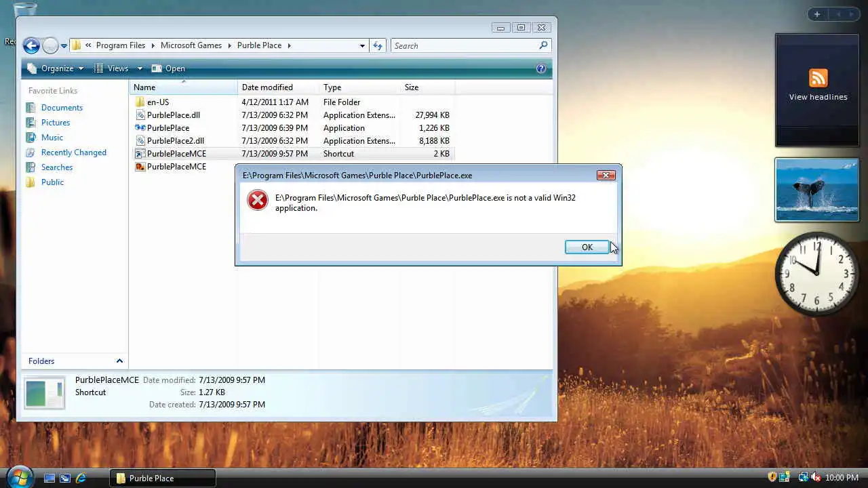Click the Microsoft Games breadcrumb
Viewport: 868px width, 488px height.
(x=191, y=45)
